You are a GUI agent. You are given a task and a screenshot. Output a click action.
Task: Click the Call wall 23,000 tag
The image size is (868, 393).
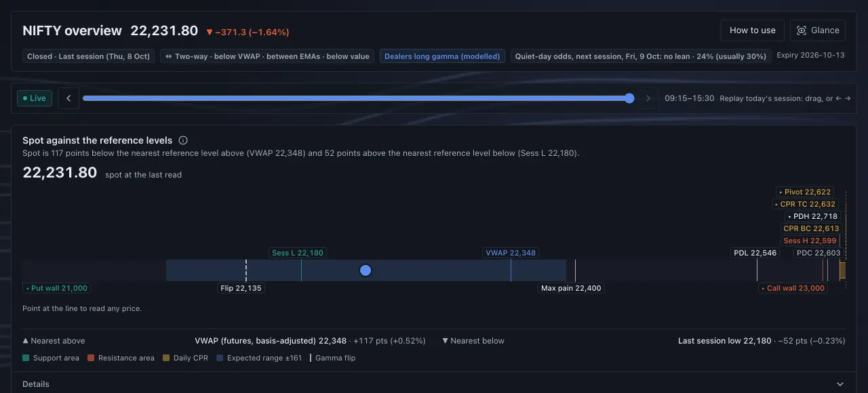point(793,288)
